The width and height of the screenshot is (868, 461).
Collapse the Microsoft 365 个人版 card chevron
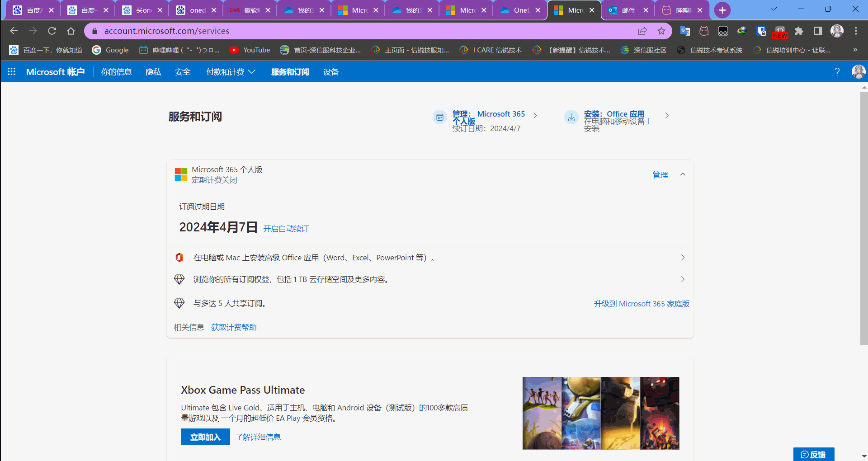tap(683, 174)
